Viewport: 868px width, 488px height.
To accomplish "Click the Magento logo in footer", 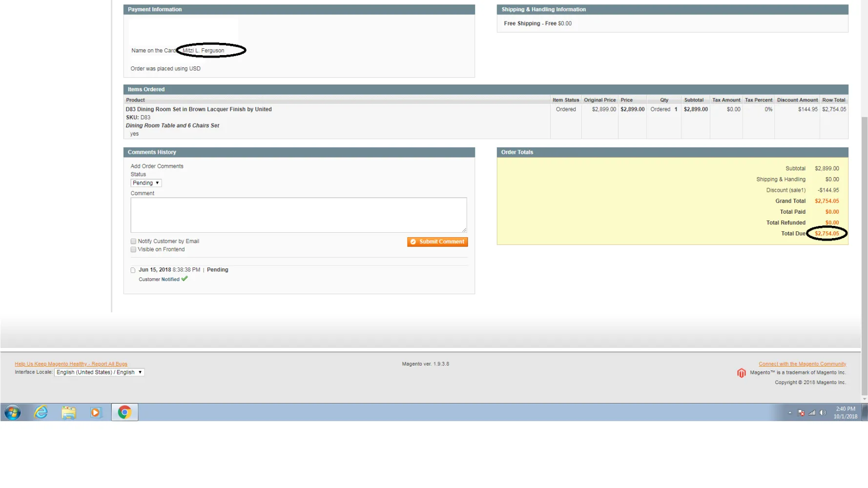I will point(741,373).
